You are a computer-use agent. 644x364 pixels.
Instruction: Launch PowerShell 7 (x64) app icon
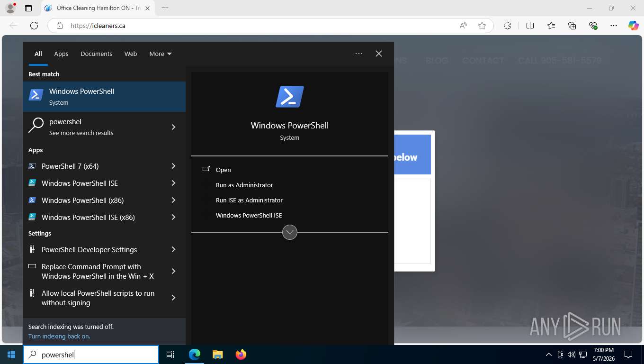(x=32, y=166)
